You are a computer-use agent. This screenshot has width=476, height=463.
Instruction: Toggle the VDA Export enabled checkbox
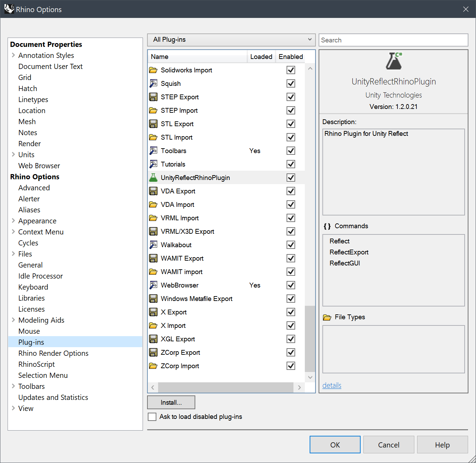point(291,191)
